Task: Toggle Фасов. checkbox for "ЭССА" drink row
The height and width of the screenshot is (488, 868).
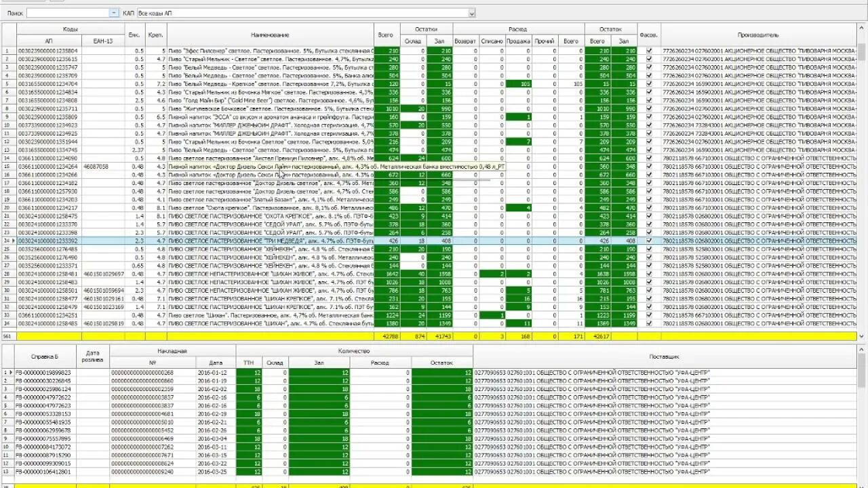Action: pos(650,117)
